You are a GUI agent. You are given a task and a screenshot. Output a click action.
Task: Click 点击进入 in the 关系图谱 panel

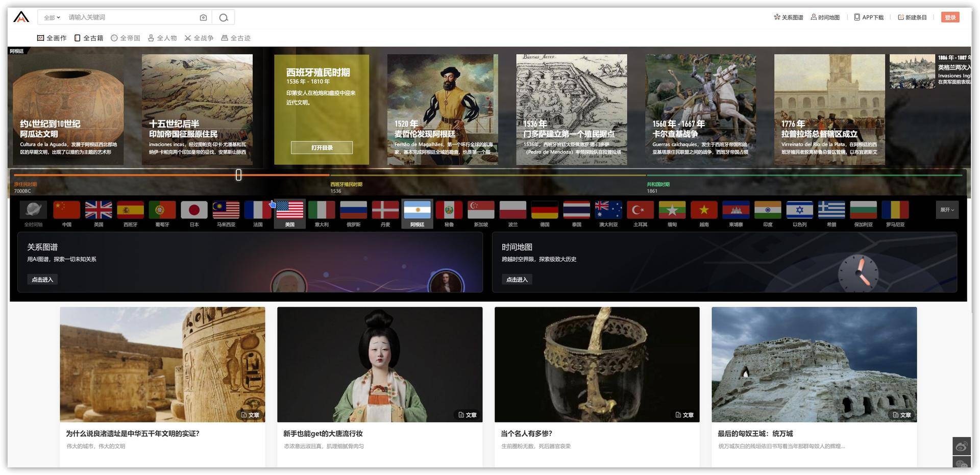click(42, 280)
